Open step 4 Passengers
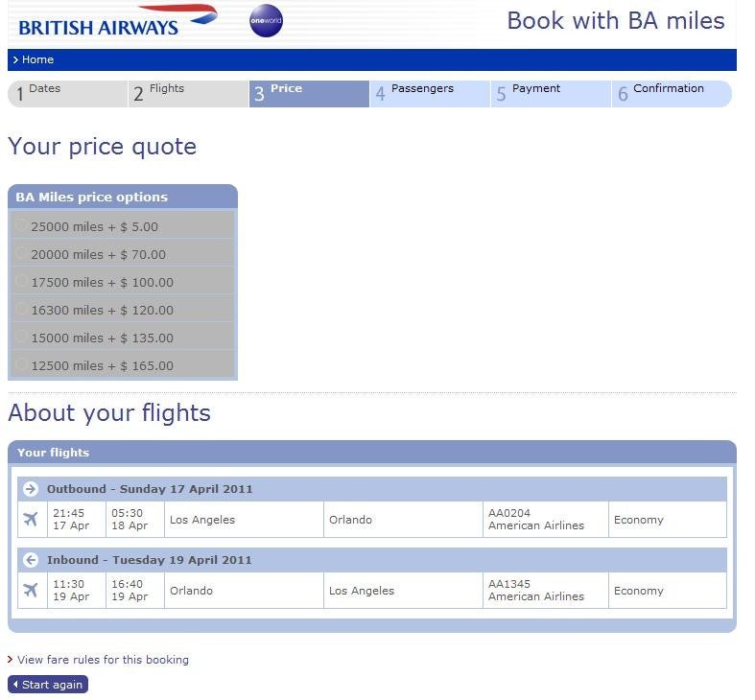This screenshot has height=700, width=755. (430, 94)
